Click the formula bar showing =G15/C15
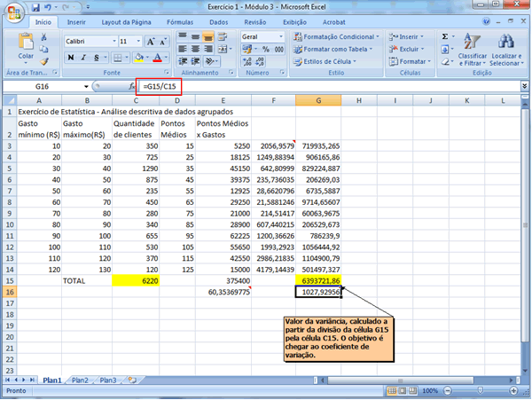Image resolution: width=532 pixels, height=400 pixels. tap(156, 87)
